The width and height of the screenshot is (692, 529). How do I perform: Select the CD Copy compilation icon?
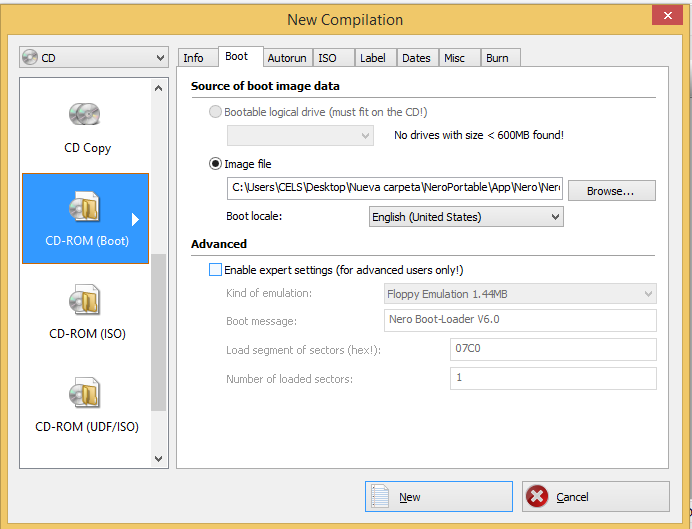point(85,114)
